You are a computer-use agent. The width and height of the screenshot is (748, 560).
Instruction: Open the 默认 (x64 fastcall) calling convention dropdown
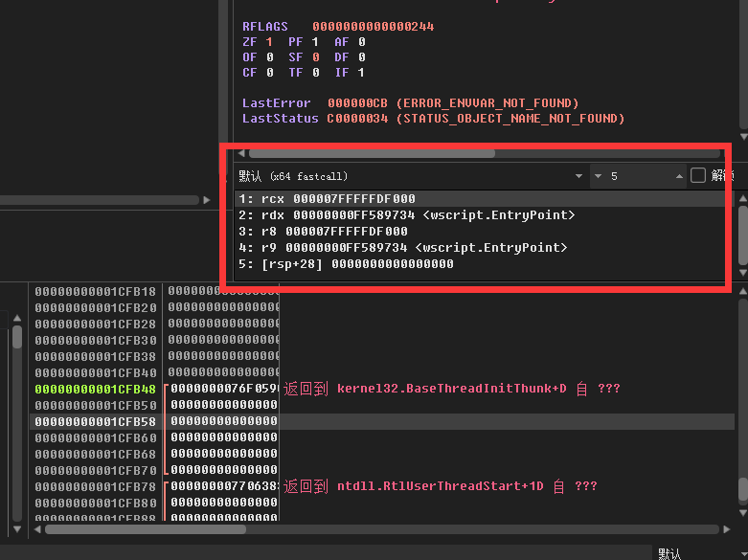point(410,176)
